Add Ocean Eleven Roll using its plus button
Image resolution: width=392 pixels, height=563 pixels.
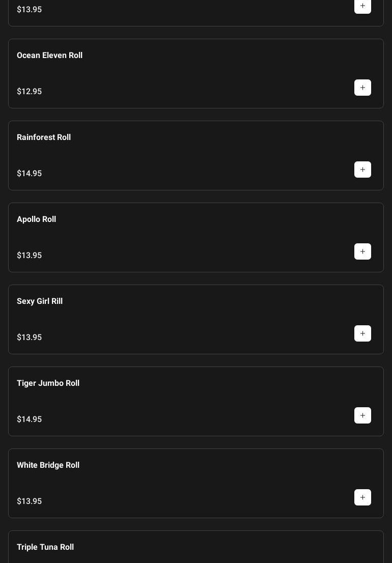tap(362, 88)
